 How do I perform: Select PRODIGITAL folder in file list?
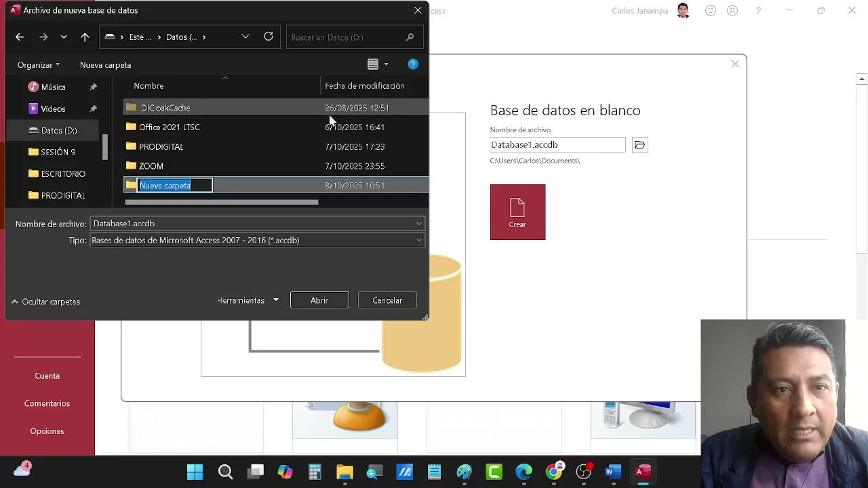tap(275, 146)
